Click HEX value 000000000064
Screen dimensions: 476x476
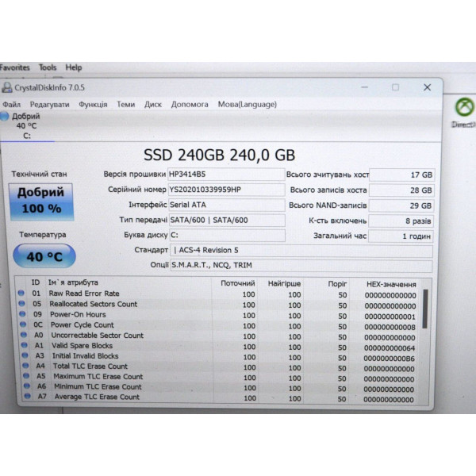coord(390,348)
